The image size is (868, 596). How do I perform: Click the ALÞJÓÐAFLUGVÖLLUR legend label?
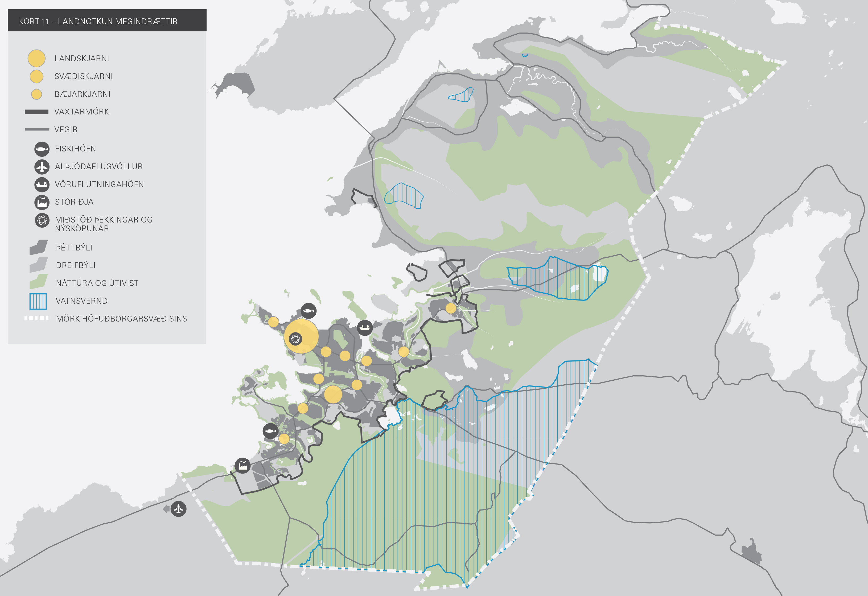pos(99,167)
